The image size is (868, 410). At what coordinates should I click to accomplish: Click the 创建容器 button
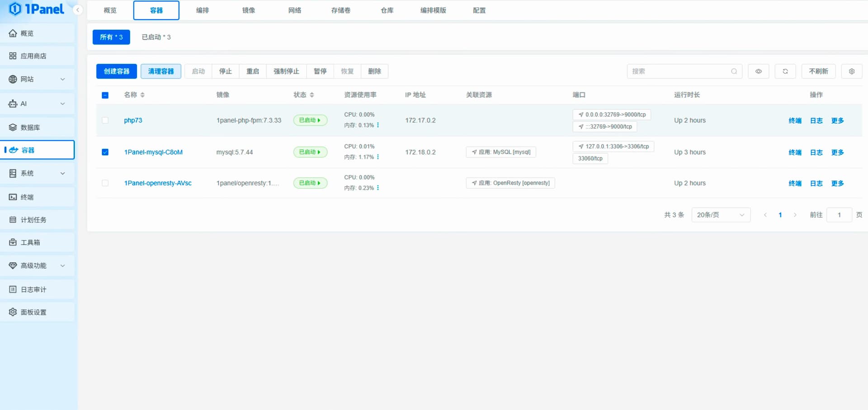pyautogui.click(x=117, y=71)
